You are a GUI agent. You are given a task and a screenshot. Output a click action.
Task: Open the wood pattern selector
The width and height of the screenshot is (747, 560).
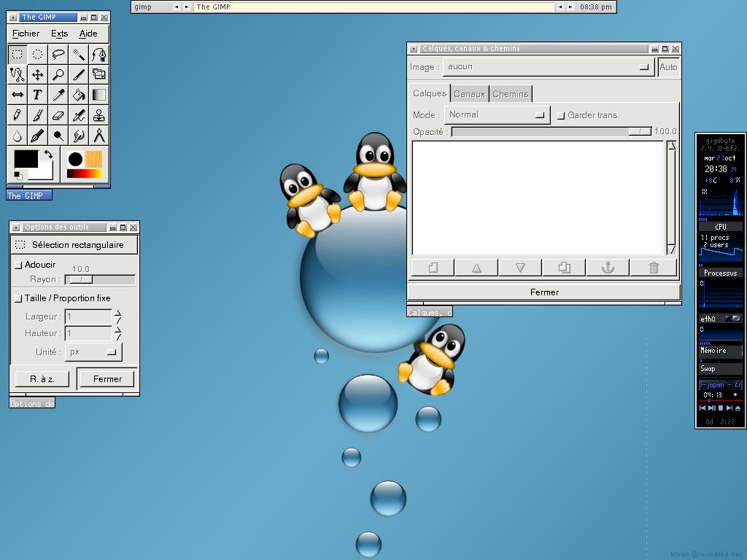pyautogui.click(x=94, y=159)
